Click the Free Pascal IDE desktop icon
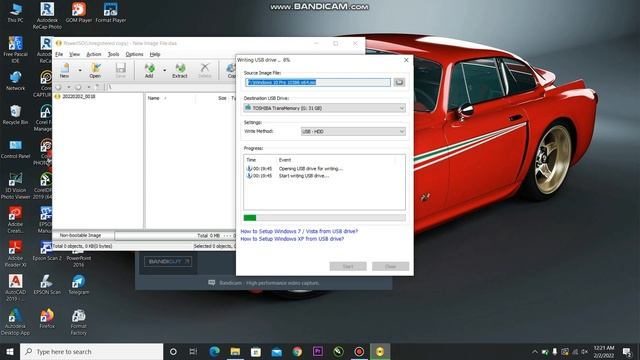Viewport: 640px width, 360px height. [15, 50]
